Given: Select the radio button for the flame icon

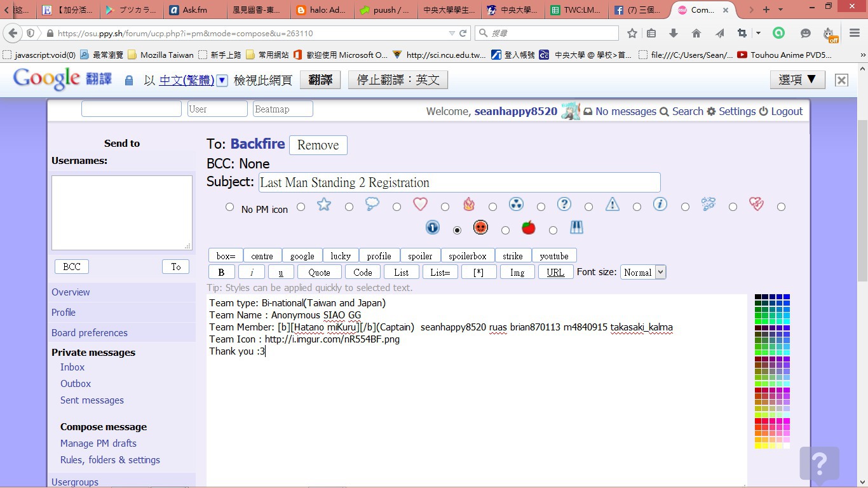Looking at the screenshot, I should click(x=445, y=207).
